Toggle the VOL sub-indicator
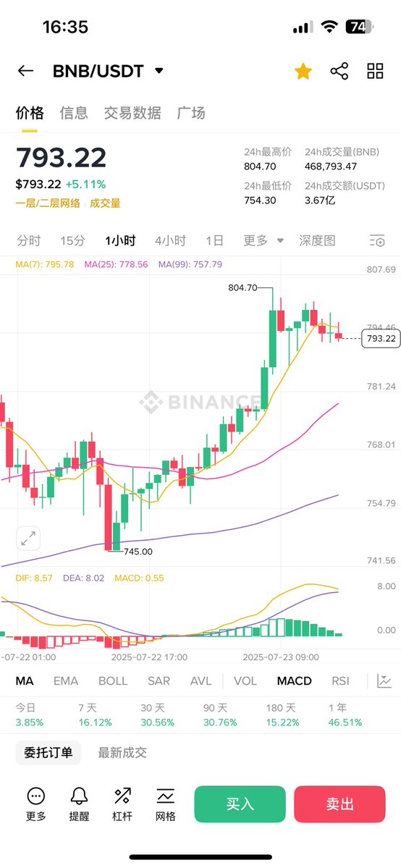 tap(245, 681)
